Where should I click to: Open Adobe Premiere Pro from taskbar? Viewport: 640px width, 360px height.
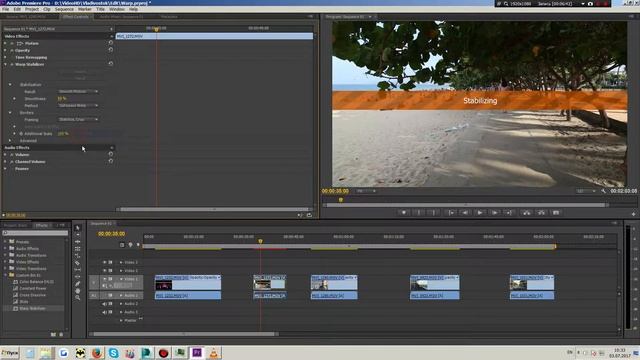(x=197, y=353)
